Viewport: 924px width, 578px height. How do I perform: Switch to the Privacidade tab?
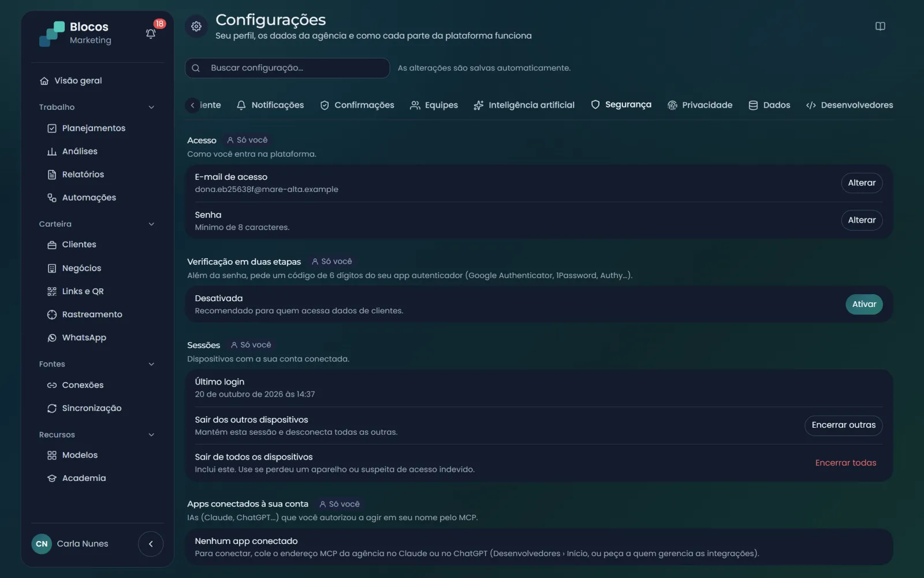[700, 105]
